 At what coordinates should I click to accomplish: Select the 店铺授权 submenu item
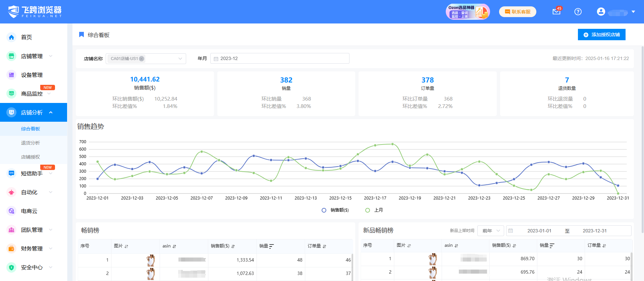click(x=31, y=157)
